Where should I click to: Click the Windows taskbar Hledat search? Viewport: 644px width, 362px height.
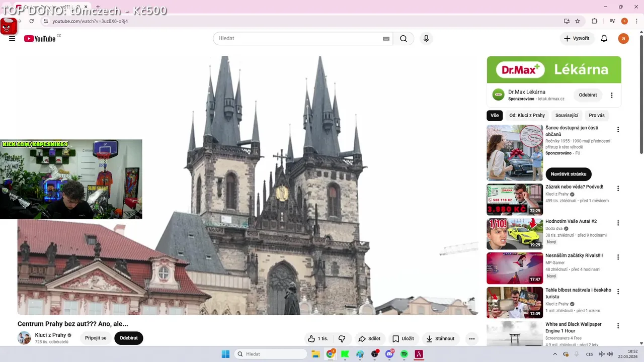(271, 354)
